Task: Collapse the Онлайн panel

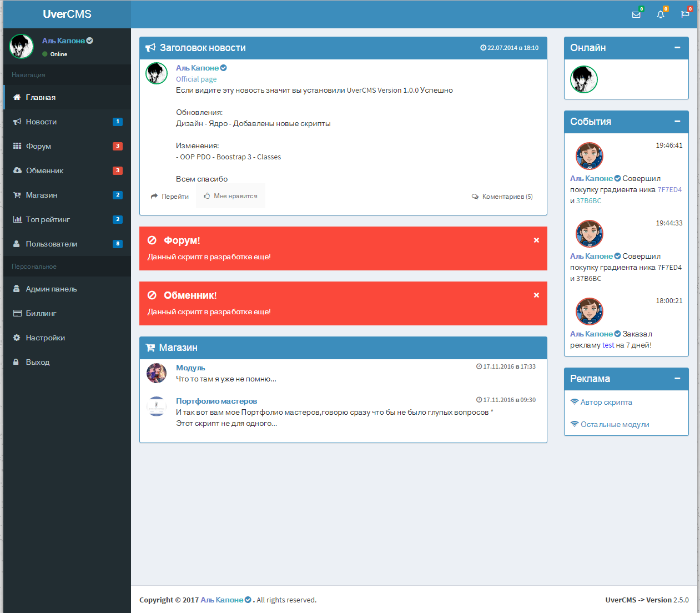Action: pos(677,48)
